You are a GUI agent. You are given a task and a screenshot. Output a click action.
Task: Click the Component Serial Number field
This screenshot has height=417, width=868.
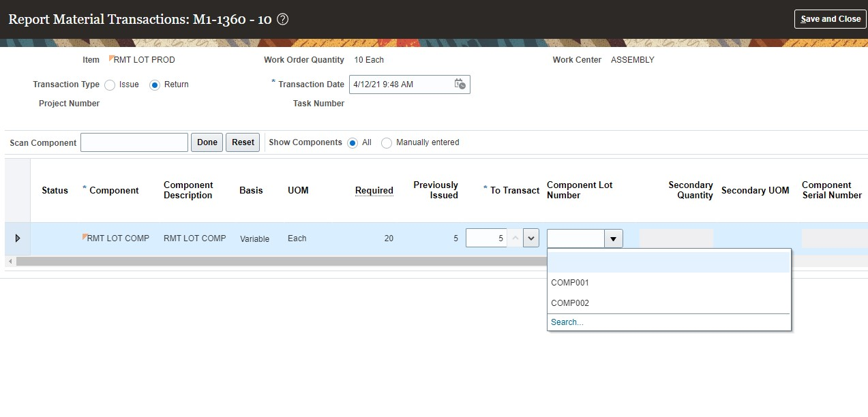pos(835,238)
